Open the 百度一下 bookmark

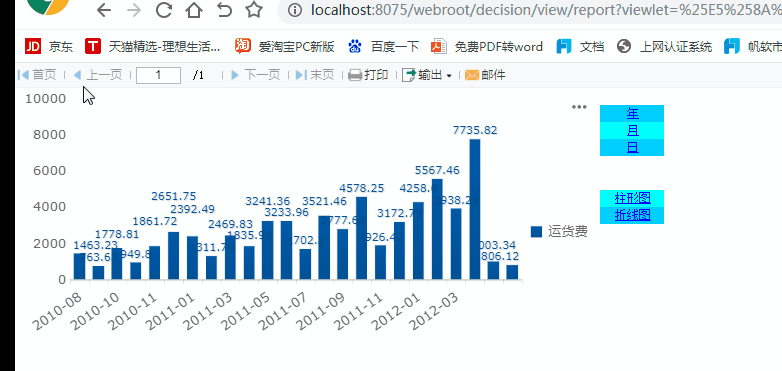(x=384, y=47)
